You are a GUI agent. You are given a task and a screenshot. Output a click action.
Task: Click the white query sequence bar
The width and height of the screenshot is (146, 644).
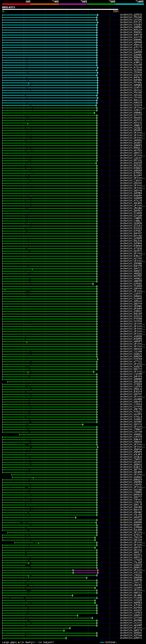(x=60, y=9)
